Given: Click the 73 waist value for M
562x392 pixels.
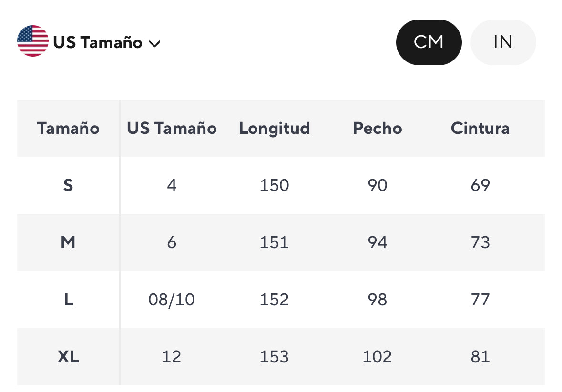Looking at the screenshot, I should pyautogui.click(x=480, y=242).
